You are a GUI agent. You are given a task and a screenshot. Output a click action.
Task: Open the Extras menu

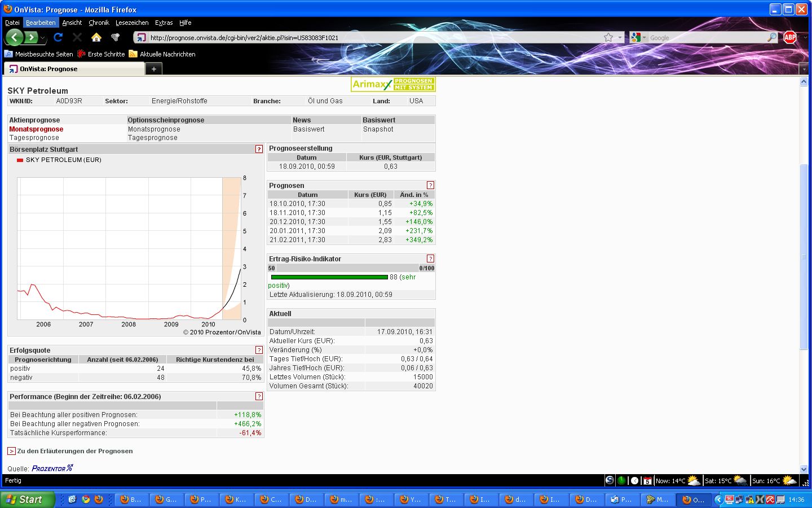(x=164, y=23)
